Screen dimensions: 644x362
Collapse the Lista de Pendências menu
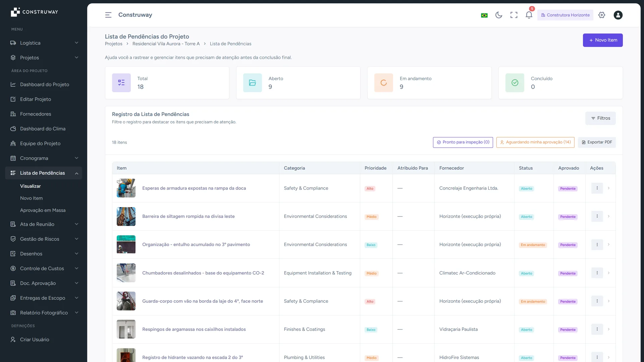click(44, 173)
